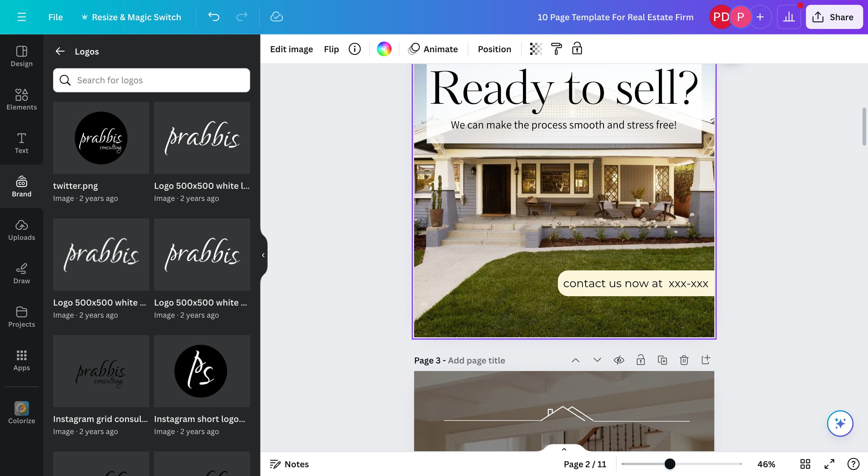Select the 'We can make the process' subtitle
Viewport: 868px width, 476px height.
tap(564, 125)
